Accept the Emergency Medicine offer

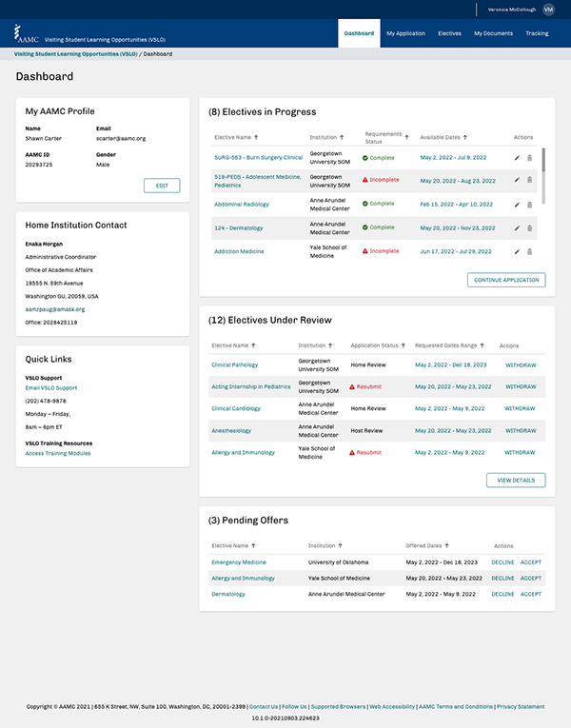[531, 562]
